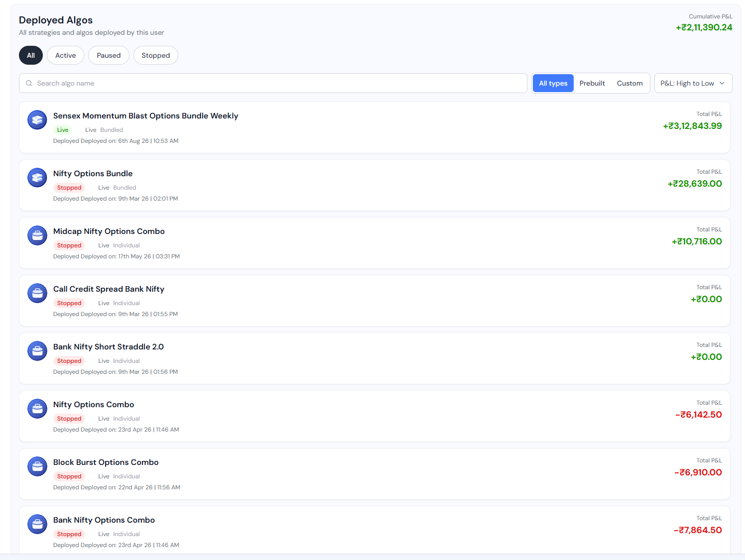Viewport: 745px width, 560px height.
Task: Click the Sensex Momentum Blast bundle icon
Action: [37, 120]
